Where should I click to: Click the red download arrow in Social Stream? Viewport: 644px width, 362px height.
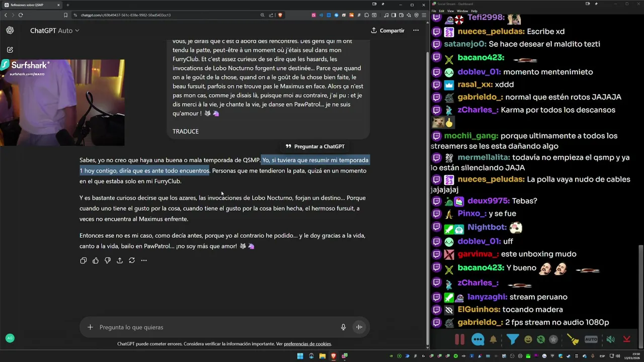tap(626, 339)
